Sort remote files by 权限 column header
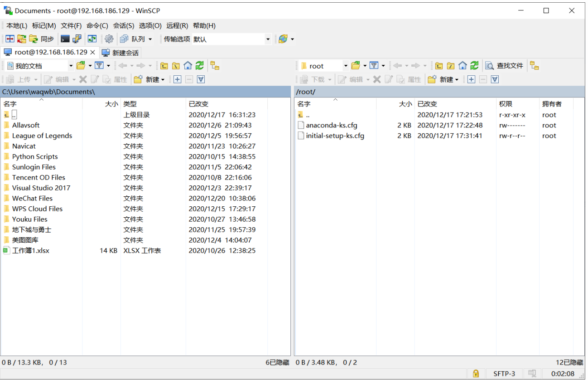Viewport: 588px width, 380px height. click(518, 104)
